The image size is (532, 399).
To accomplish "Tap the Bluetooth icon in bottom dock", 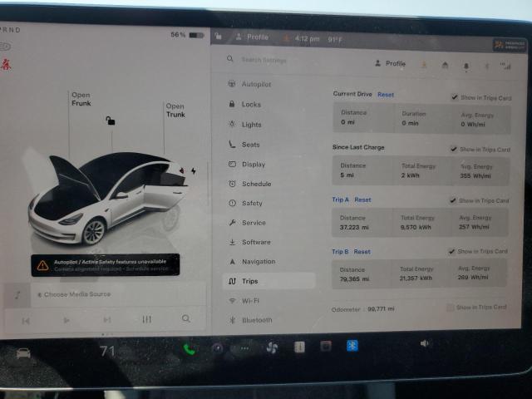I will click(352, 346).
